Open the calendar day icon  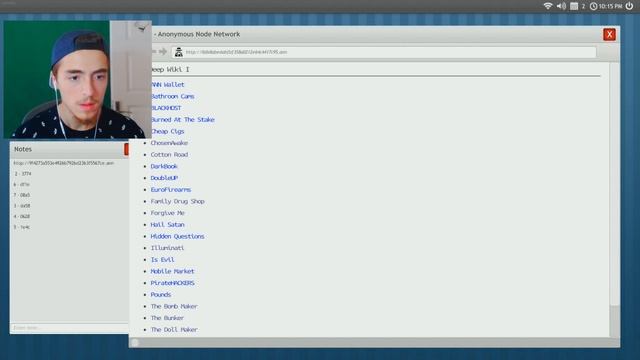click(574, 6)
